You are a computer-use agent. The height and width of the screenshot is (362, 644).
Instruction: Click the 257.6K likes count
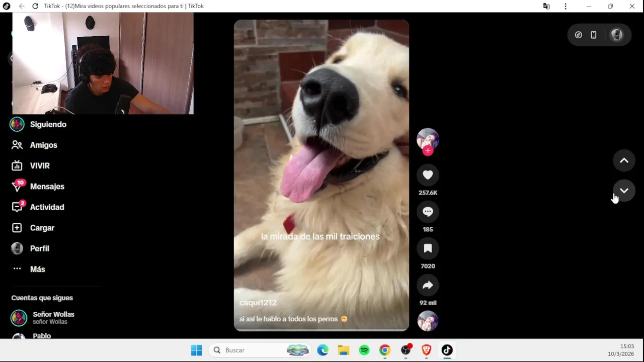[428, 193]
